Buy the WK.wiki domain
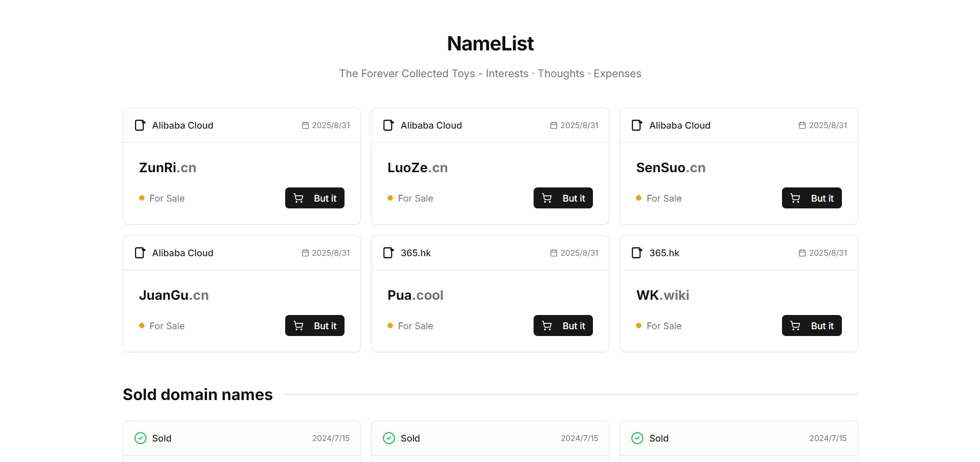980x462 pixels. (811, 325)
